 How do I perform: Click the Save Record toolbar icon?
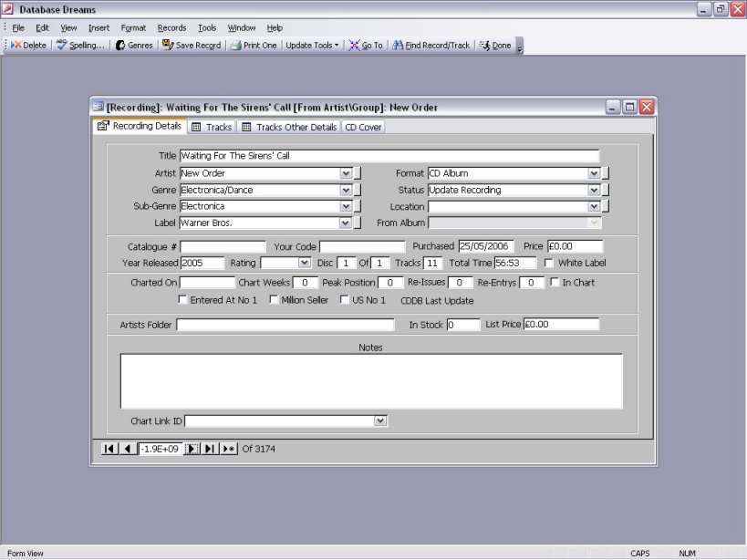[x=192, y=45]
